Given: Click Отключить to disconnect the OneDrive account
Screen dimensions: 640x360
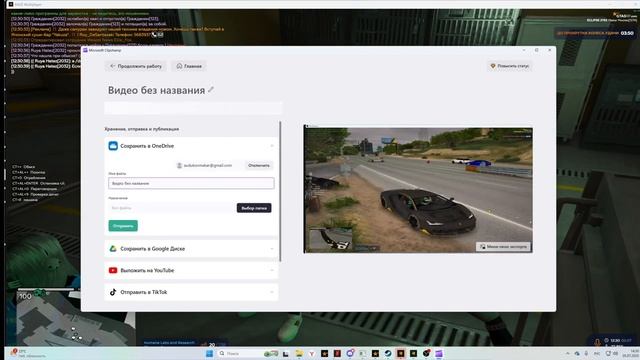Looking at the screenshot, I should [259, 165].
